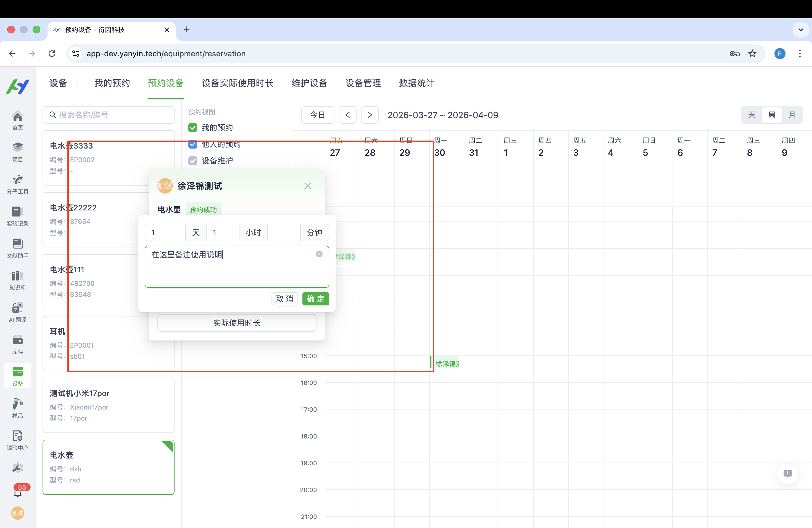Expand the browser tab list chevron
The height and width of the screenshot is (528, 812).
(800, 30)
